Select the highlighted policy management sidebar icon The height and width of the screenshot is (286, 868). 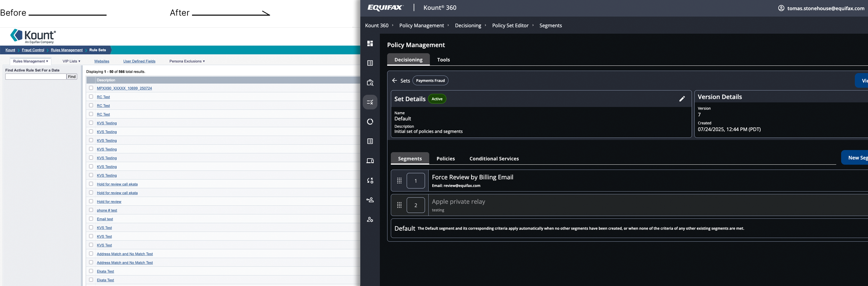(370, 102)
